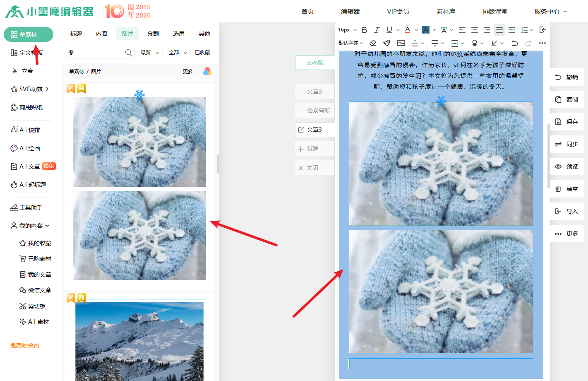This screenshot has width=588, height=381.
Task: Enable justify alignment in the toolbar
Action: tap(499, 30)
